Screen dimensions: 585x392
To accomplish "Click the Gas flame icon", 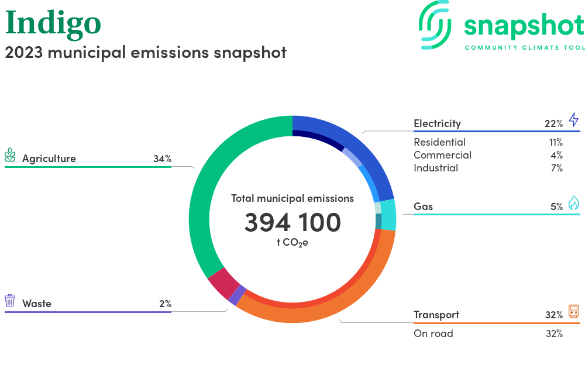I will pyautogui.click(x=573, y=203).
